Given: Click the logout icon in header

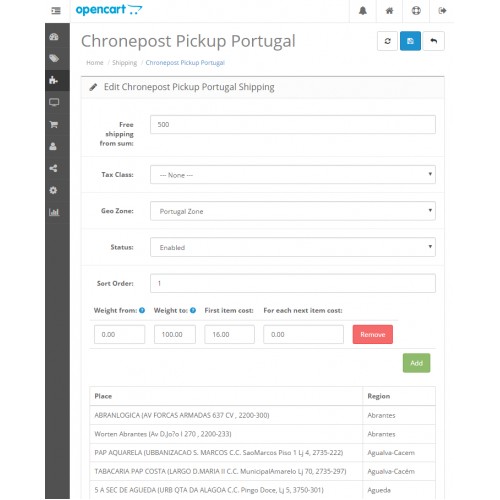Looking at the screenshot, I should pos(442,11).
